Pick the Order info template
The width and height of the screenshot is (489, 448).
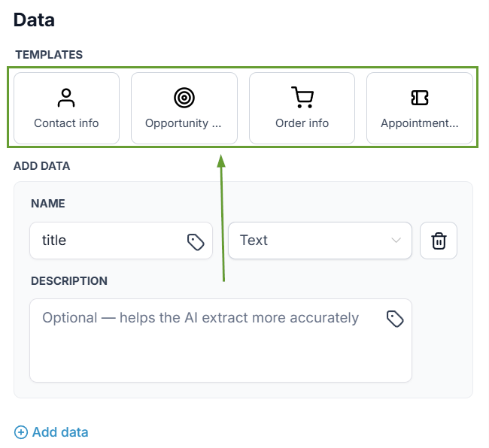302,108
